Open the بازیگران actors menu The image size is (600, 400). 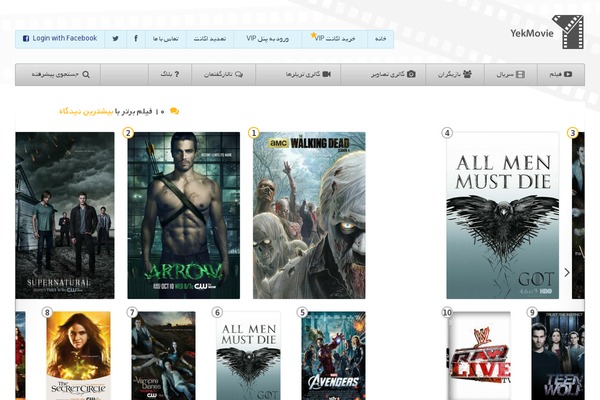coord(455,74)
